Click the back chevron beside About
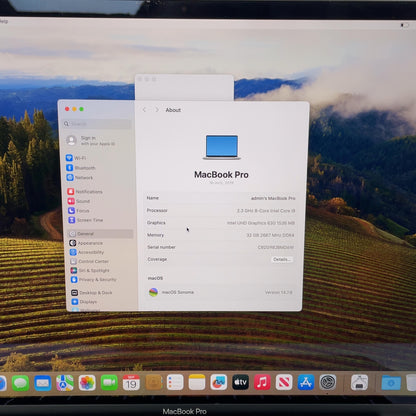Viewport: 416px width, 416px height. [144, 110]
